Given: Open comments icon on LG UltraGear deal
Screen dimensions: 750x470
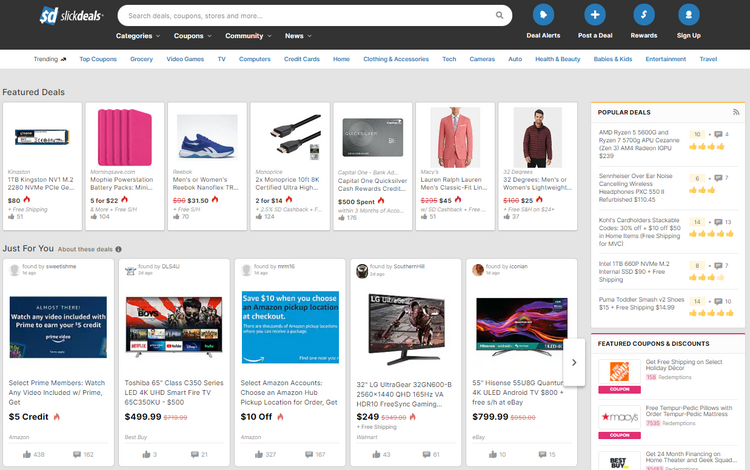Looking at the screenshot, I should [x=426, y=454].
